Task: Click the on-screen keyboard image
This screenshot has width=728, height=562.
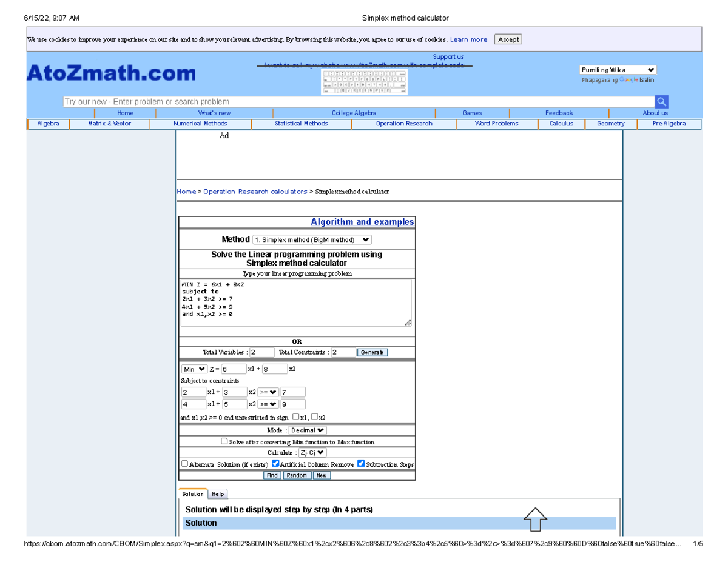Action: (364, 80)
